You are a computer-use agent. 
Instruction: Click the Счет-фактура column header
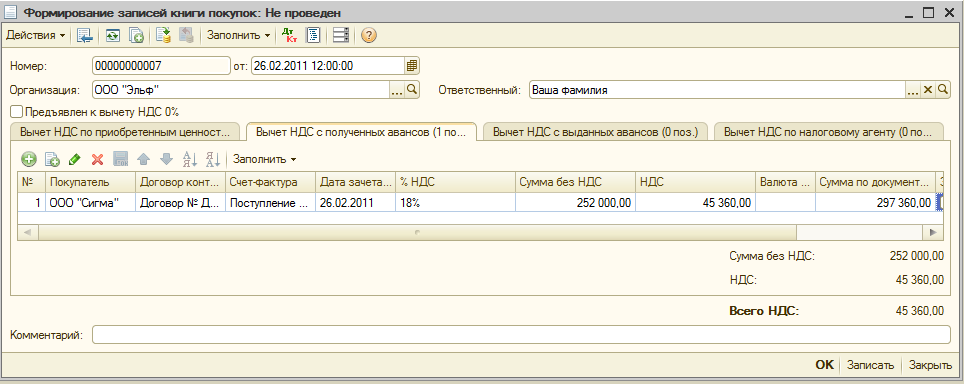pos(271,182)
